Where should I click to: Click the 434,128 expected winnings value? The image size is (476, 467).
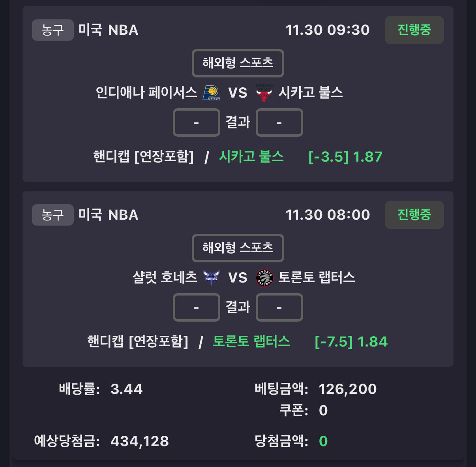(x=140, y=441)
